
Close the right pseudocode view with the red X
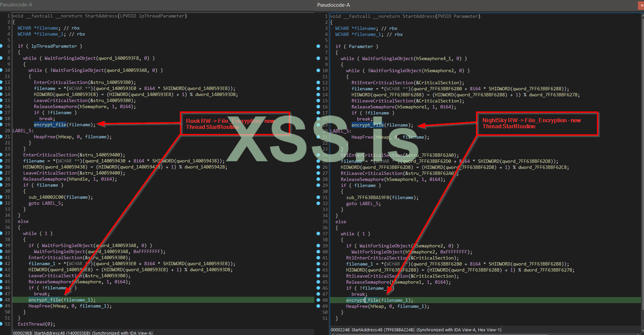641,5
